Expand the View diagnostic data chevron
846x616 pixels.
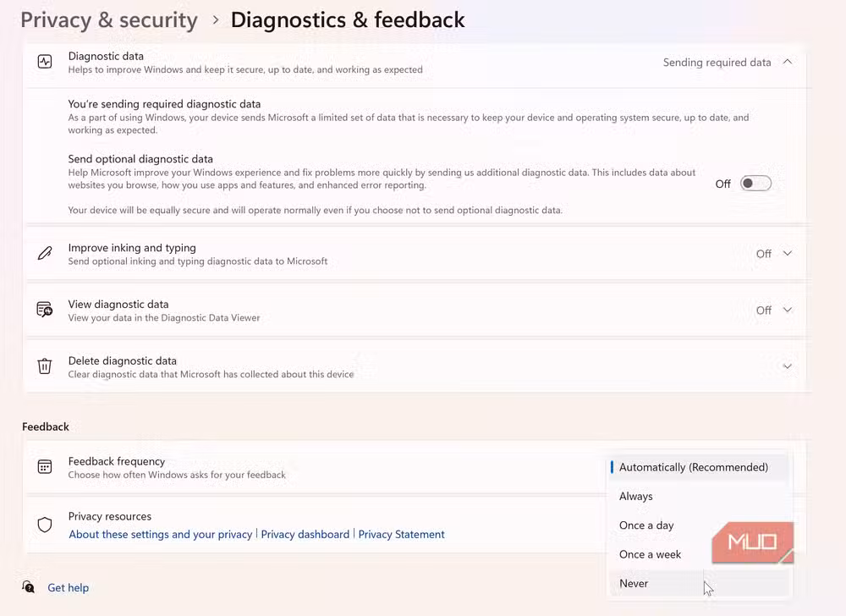tap(788, 310)
